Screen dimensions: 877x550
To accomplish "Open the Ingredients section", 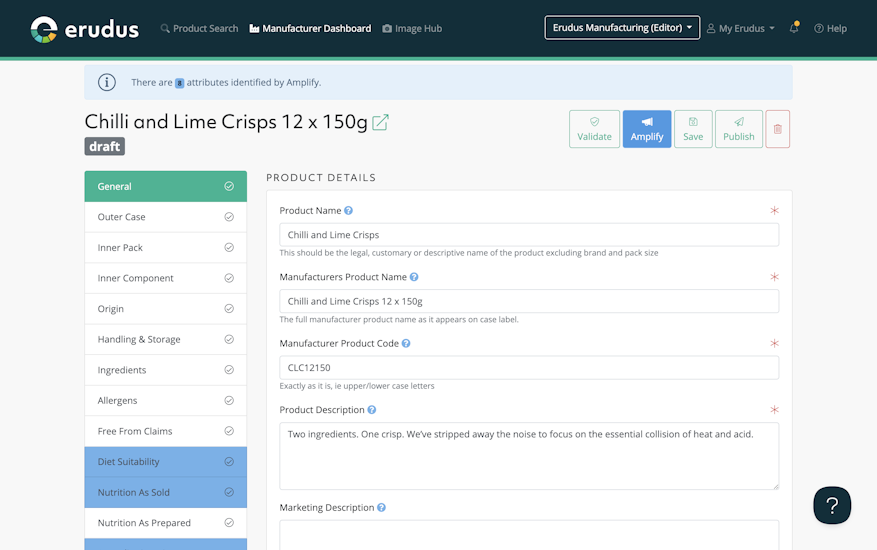I will click(x=166, y=370).
